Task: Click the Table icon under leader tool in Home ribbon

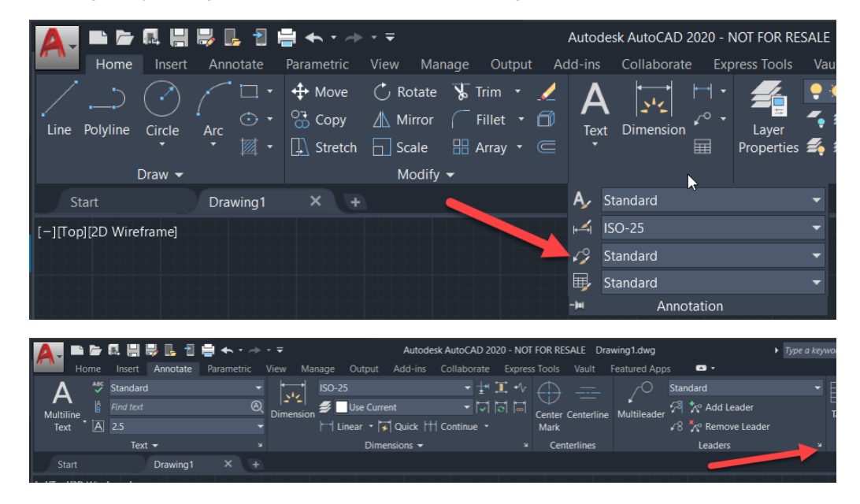Action: click(x=702, y=146)
